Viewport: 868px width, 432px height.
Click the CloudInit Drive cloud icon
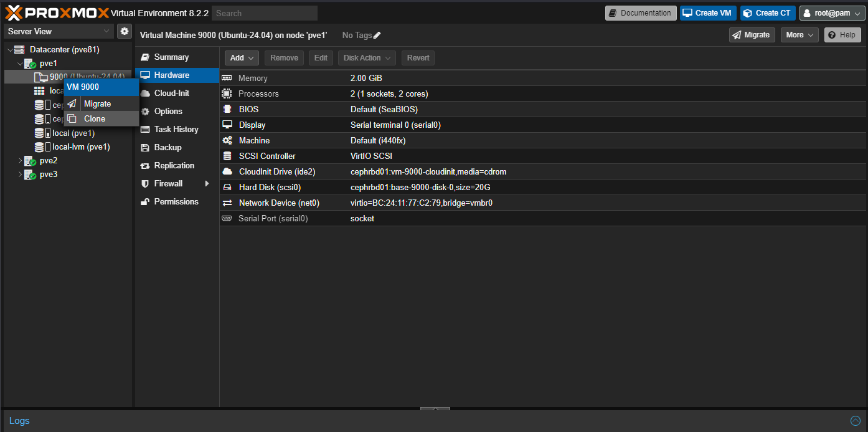[x=227, y=171]
